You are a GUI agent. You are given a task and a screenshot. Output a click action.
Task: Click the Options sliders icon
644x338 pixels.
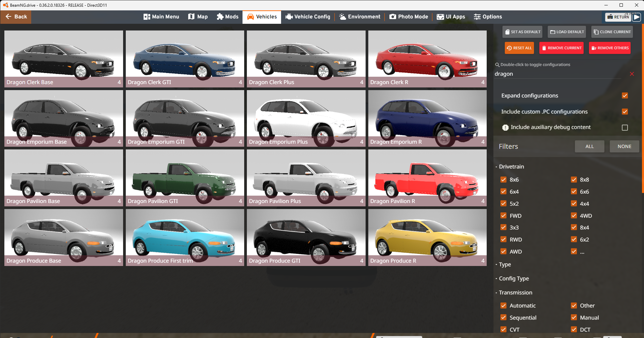tap(477, 17)
